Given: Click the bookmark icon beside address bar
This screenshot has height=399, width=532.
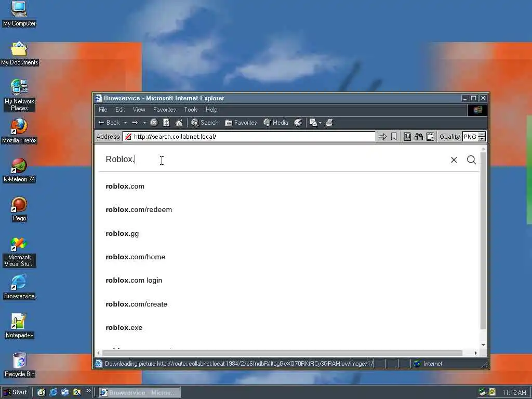Looking at the screenshot, I should pos(394,137).
